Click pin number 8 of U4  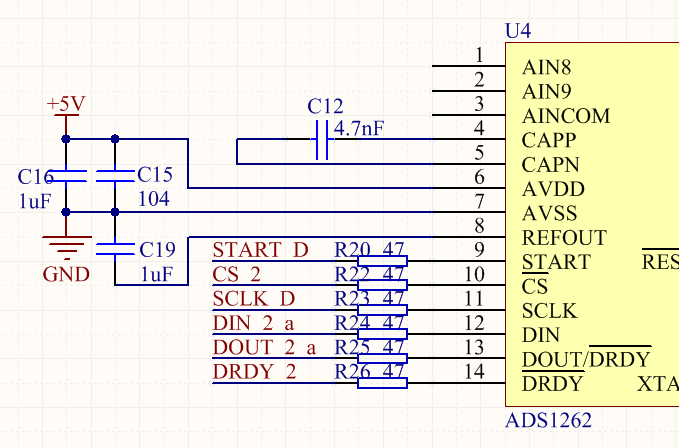coord(479,226)
